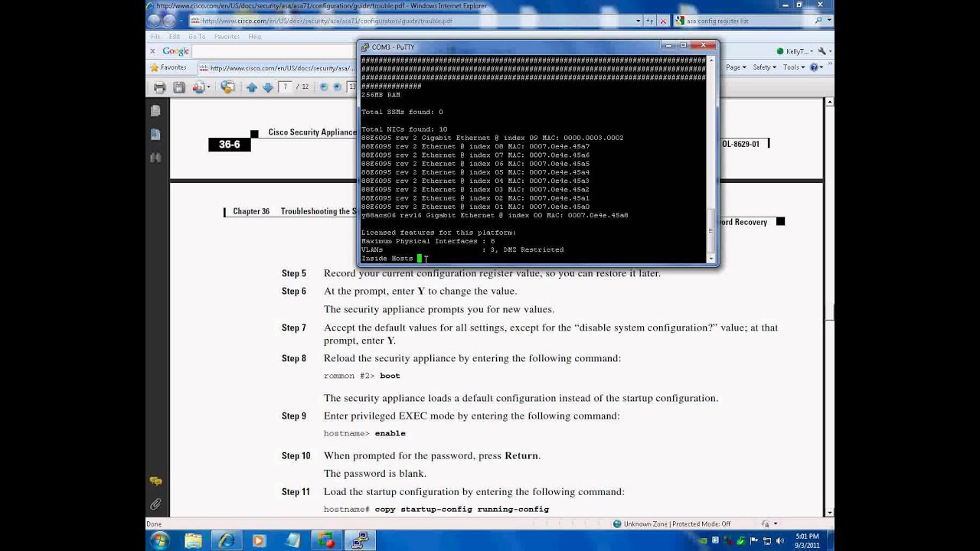Click the Refresh button in IE

(x=650, y=21)
